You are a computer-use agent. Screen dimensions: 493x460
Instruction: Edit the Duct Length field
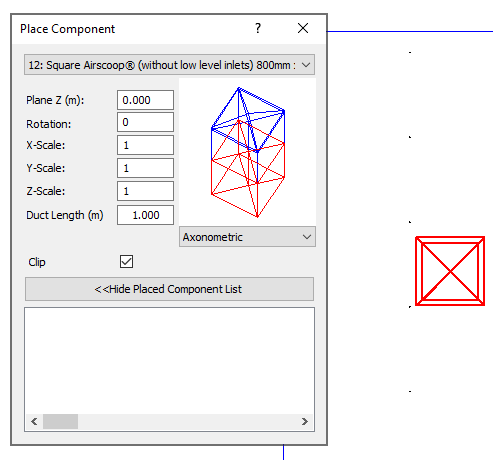pos(145,215)
